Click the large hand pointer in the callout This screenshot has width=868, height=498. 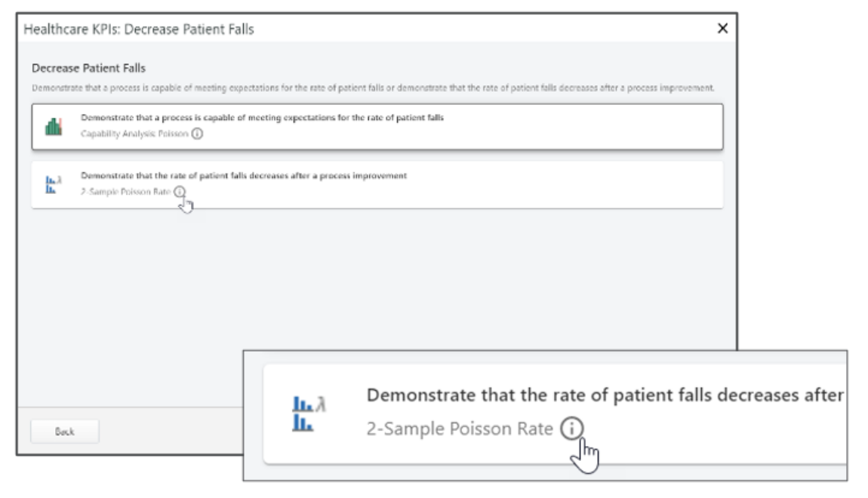point(585,456)
